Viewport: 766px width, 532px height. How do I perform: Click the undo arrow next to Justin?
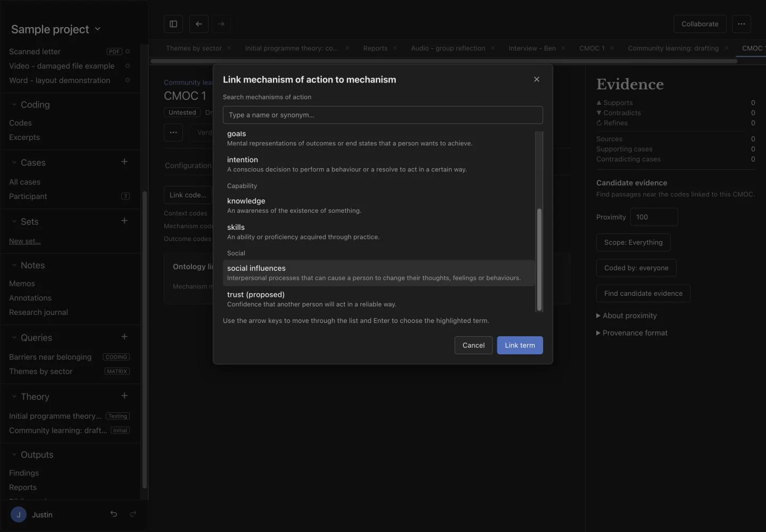pos(113,514)
